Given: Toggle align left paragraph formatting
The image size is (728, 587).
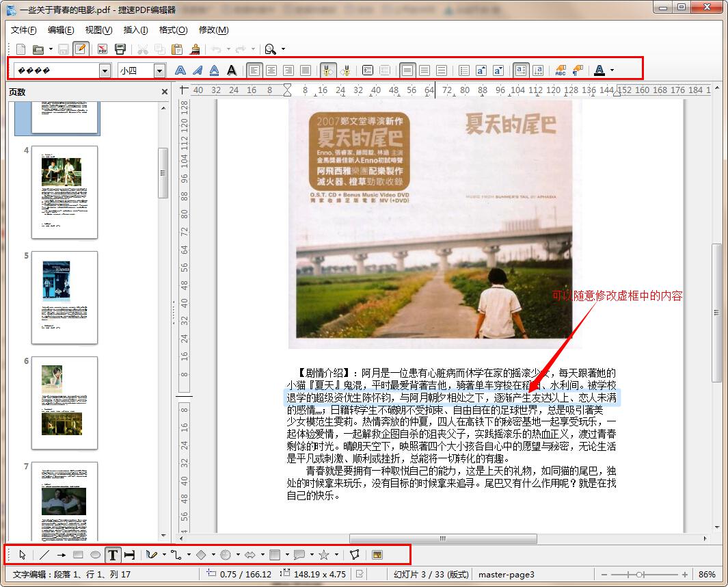Looking at the screenshot, I should (254, 70).
